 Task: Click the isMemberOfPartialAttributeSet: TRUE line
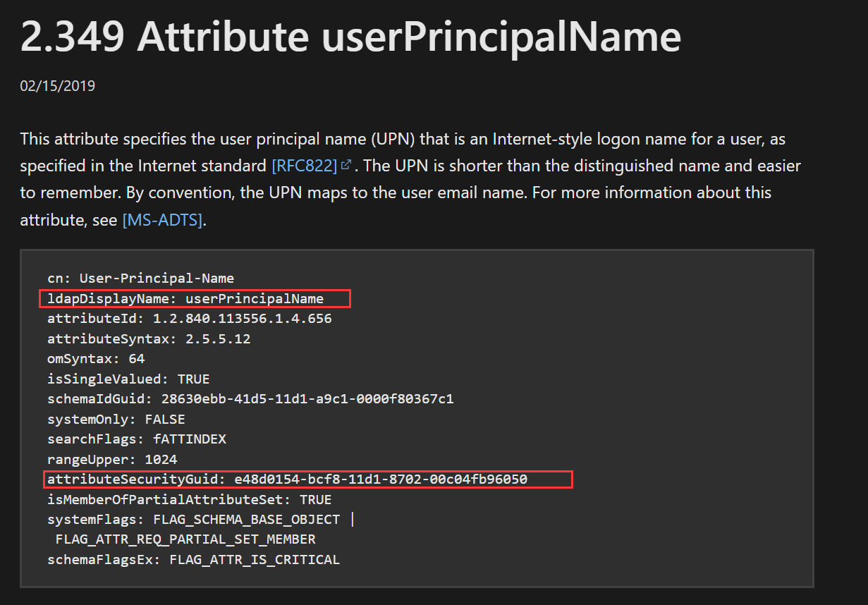(x=189, y=499)
